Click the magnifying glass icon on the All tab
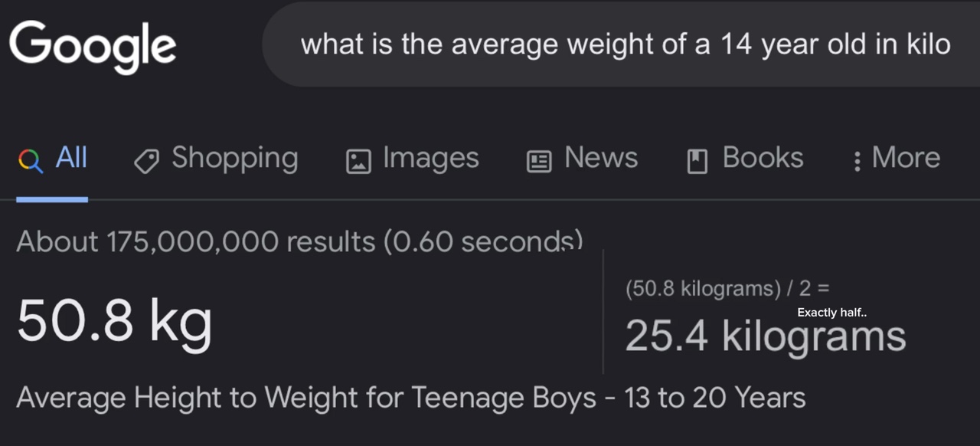This screenshot has width=980, height=446. (29, 159)
